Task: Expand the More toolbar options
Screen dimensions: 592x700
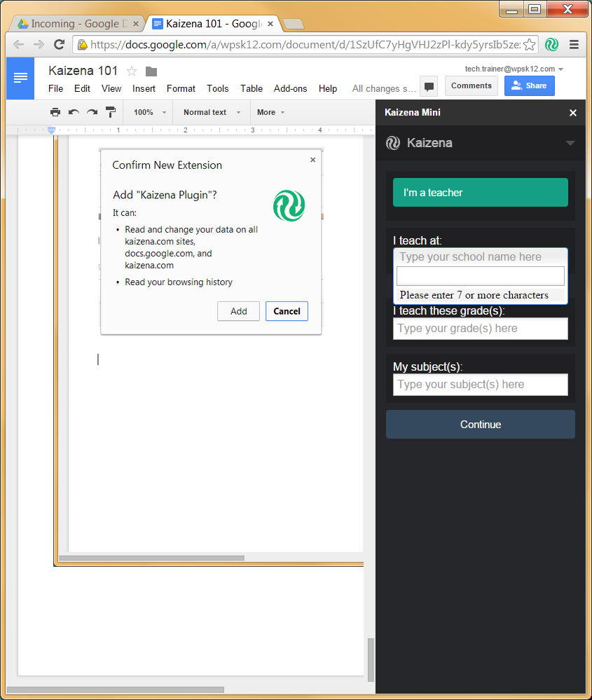Action: (270, 113)
